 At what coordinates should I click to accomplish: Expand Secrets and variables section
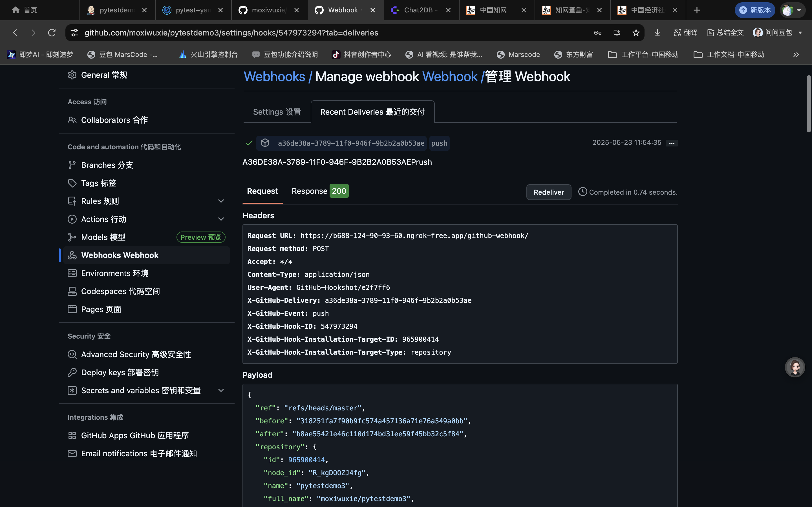pyautogui.click(x=221, y=390)
